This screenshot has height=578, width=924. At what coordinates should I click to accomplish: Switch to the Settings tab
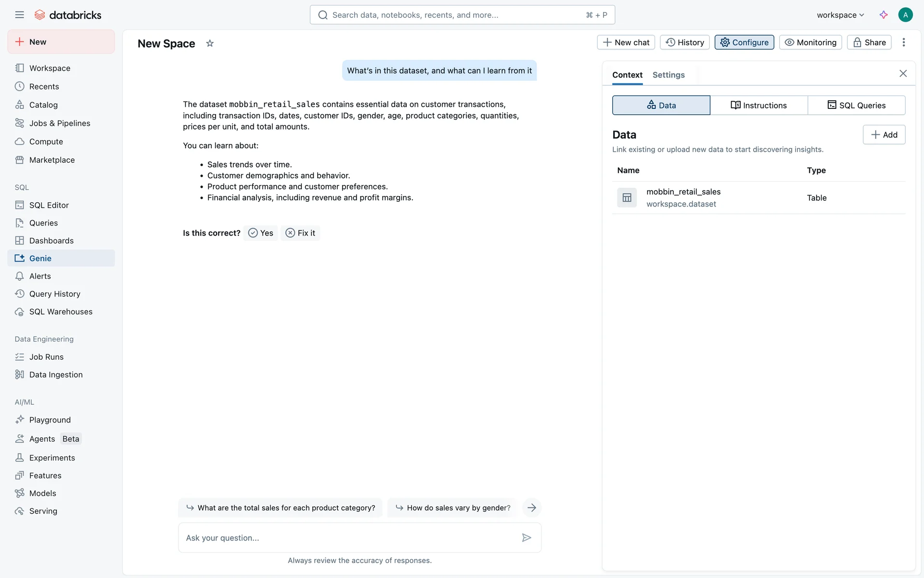coord(668,75)
